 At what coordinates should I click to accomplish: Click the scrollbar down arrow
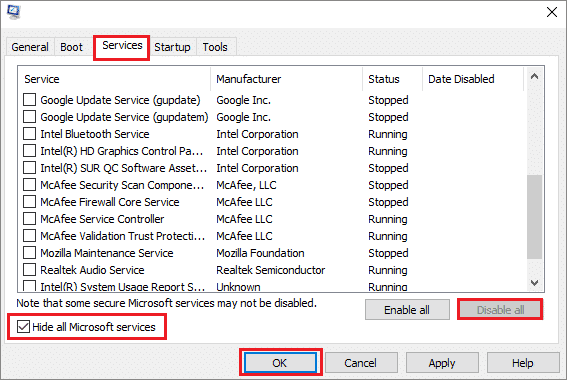(534, 282)
